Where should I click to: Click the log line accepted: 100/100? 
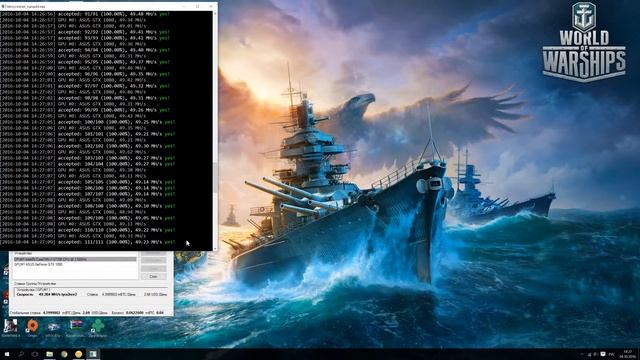87,122
